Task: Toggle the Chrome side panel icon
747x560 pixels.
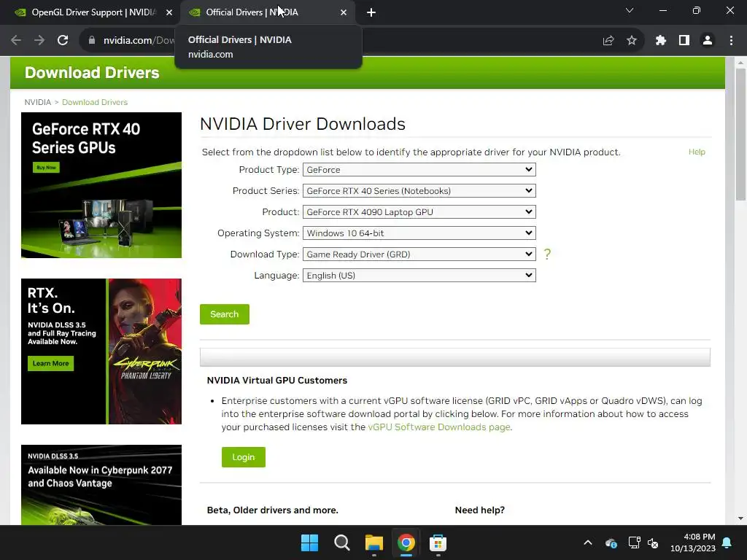Action: pos(684,41)
